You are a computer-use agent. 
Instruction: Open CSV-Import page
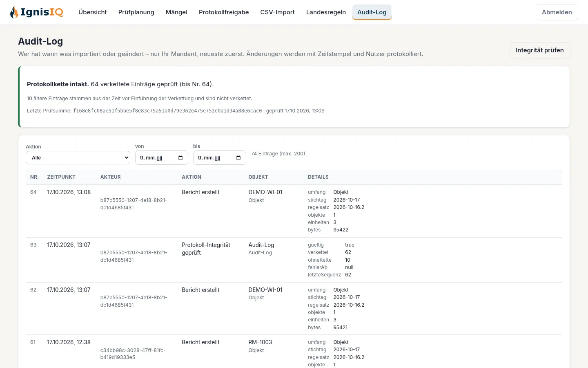click(x=278, y=12)
